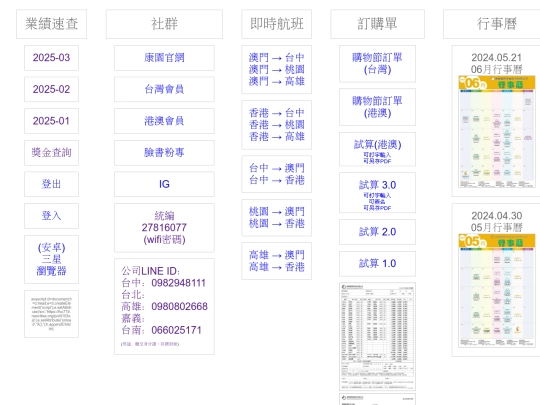Click 高雄 LINE ID 0980802668

165,307
